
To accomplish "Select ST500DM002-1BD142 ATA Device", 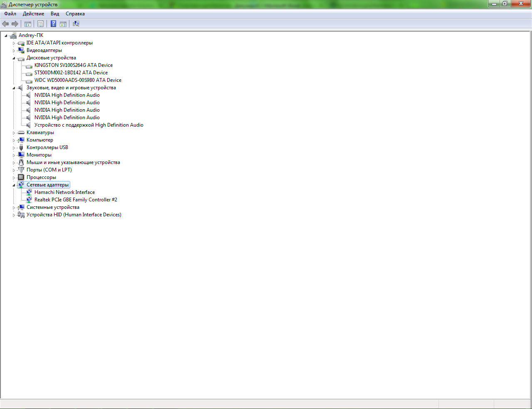I will (71, 73).
